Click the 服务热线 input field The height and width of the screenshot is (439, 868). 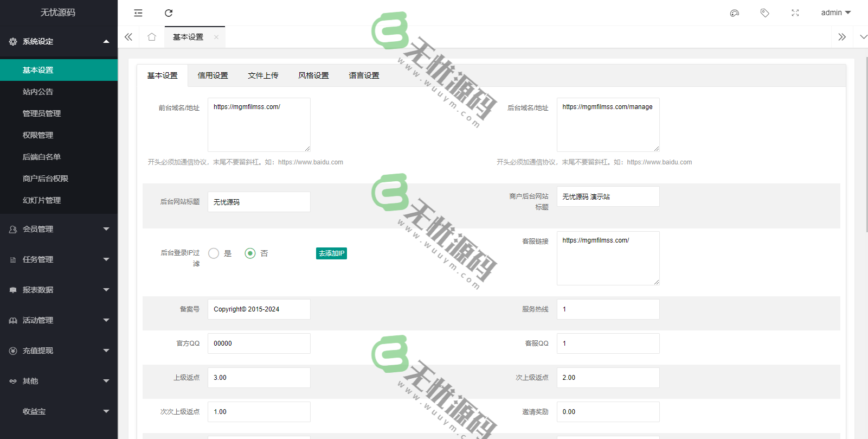click(608, 309)
